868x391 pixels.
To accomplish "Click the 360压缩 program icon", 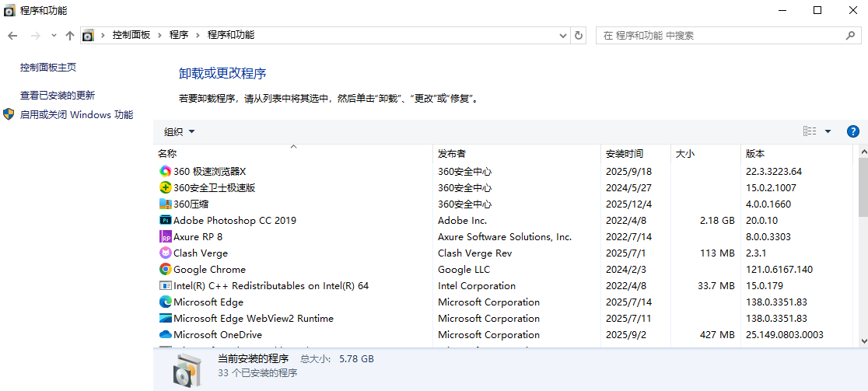I will point(165,204).
